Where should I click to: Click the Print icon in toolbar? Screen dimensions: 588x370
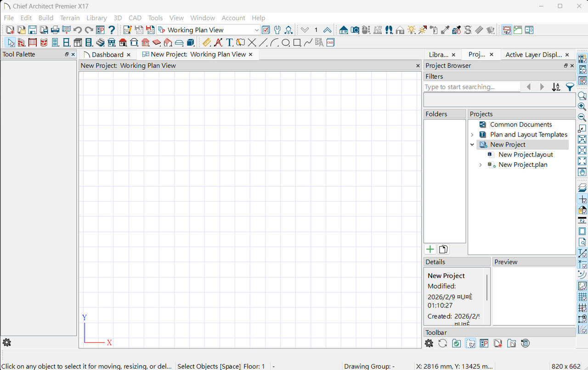[55, 30]
